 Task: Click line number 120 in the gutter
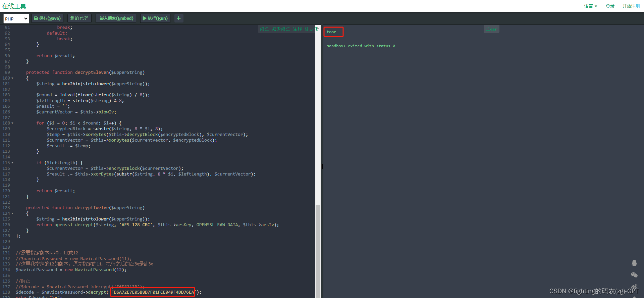coord(6,191)
